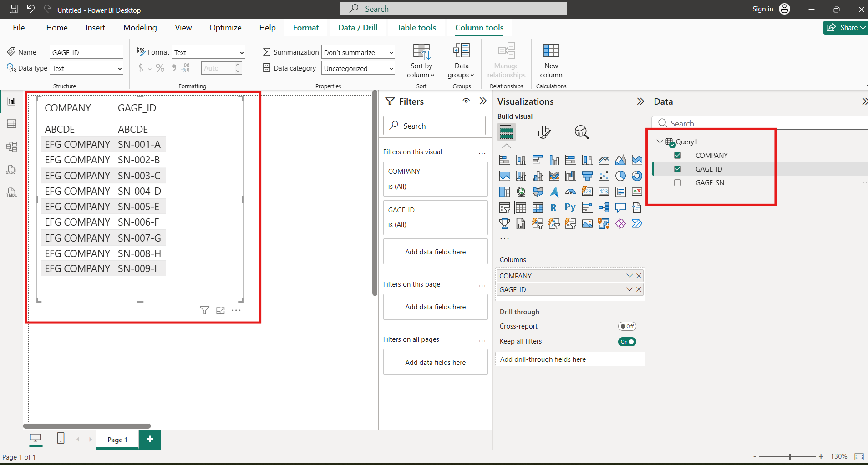Select the funnel chart visual
This screenshot has width=868, height=465.
pyautogui.click(x=587, y=176)
